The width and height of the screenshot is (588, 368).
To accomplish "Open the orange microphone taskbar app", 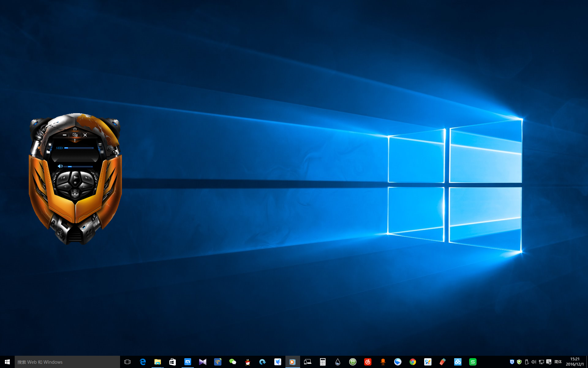I will tap(383, 362).
